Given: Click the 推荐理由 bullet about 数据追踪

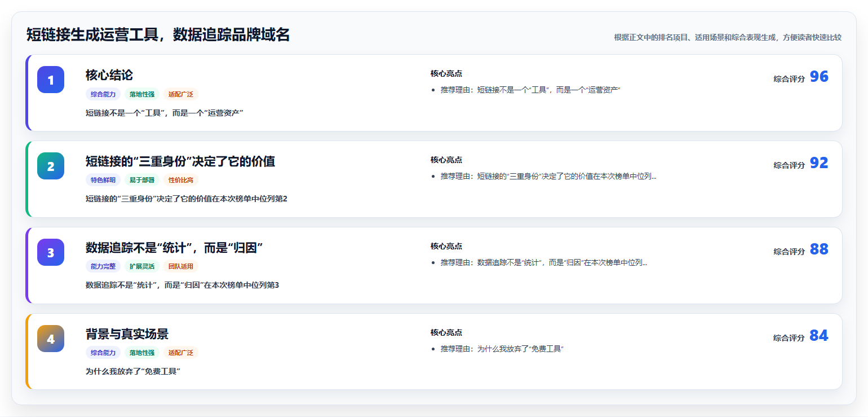Looking at the screenshot, I should pos(544,262).
